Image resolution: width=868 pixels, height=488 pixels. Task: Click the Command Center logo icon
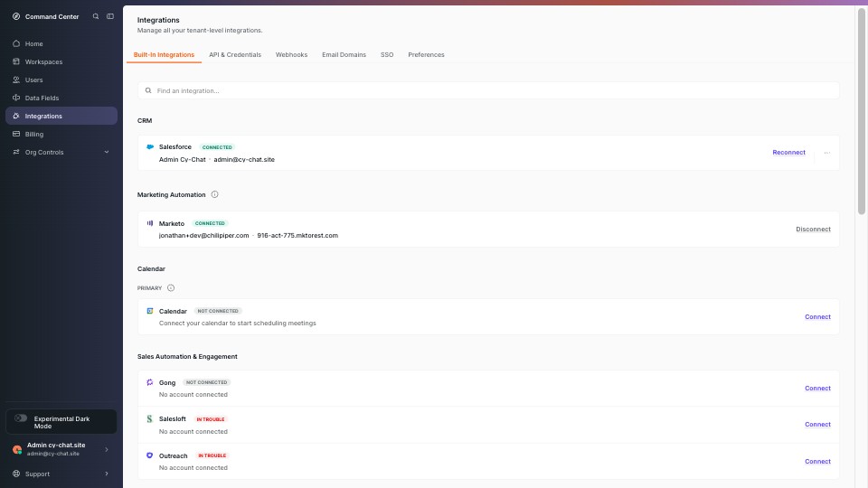click(16, 16)
